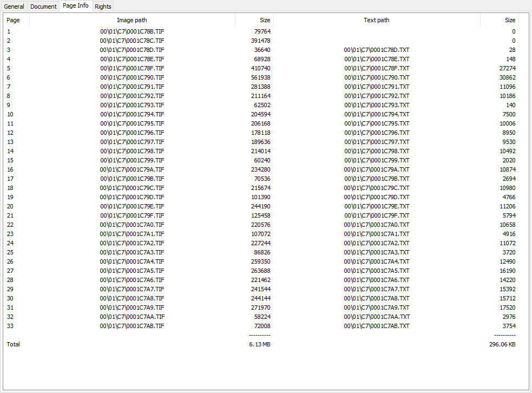Click page number 33 row

(x=10, y=326)
